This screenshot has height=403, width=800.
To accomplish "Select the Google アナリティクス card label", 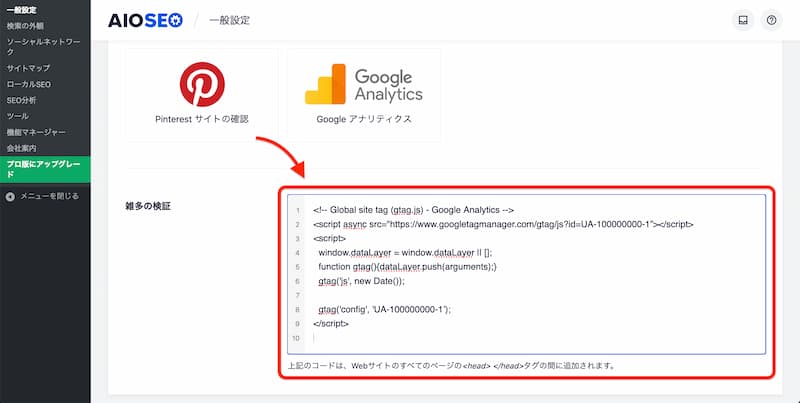I will coord(364,119).
